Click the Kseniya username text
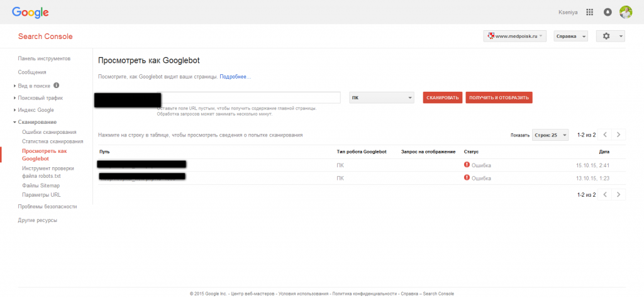The width and height of the screenshot is (644, 298). click(568, 13)
